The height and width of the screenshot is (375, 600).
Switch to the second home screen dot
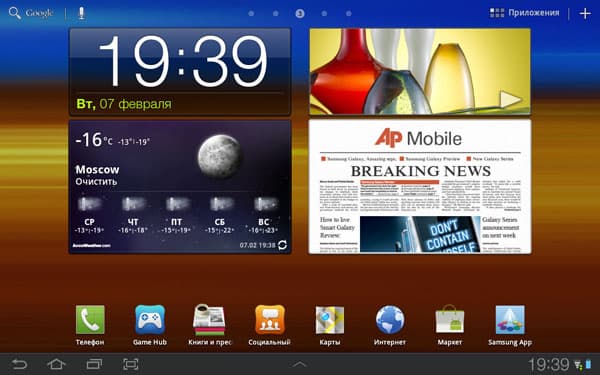point(276,13)
